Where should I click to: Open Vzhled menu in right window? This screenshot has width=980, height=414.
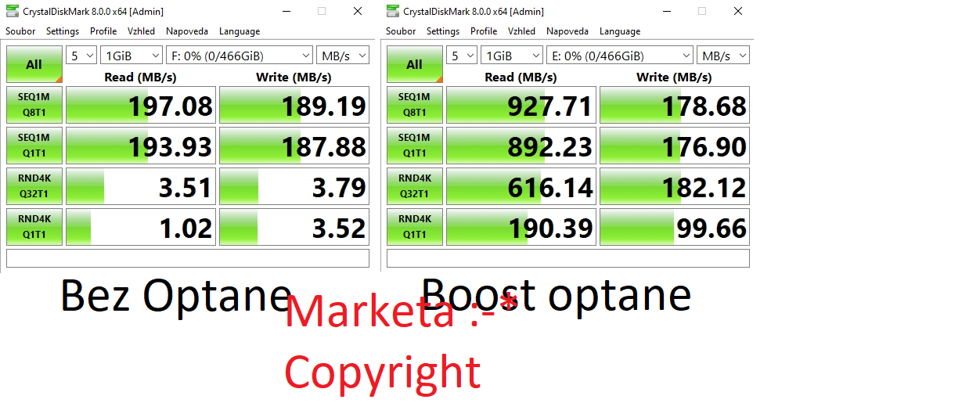(522, 31)
